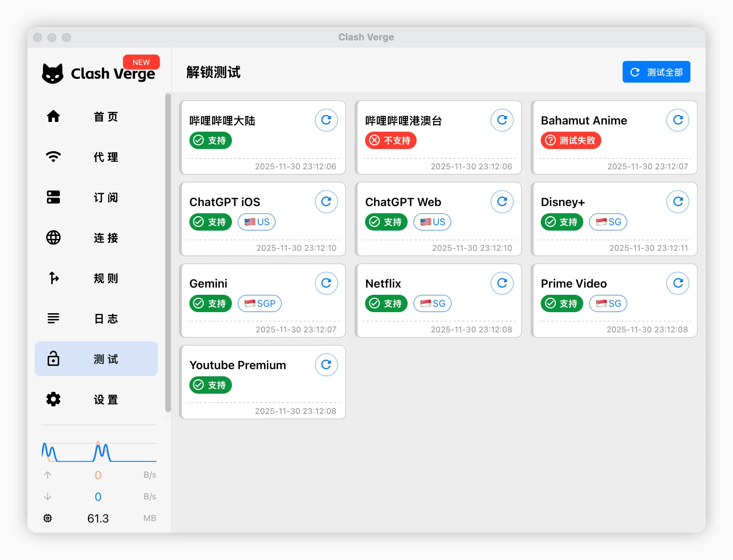Refresh the 哔哩哔哩大陆 unlock test
The height and width of the screenshot is (560, 733).
coord(326,120)
